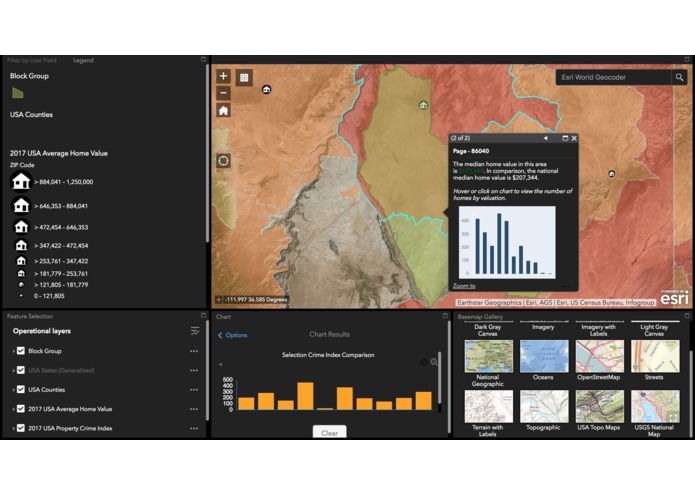695x494 pixels.
Task: Expand the Block Group layer row
Action: click(14, 351)
